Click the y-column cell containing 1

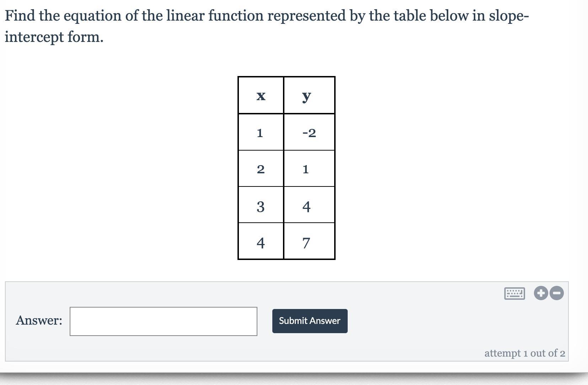point(309,169)
